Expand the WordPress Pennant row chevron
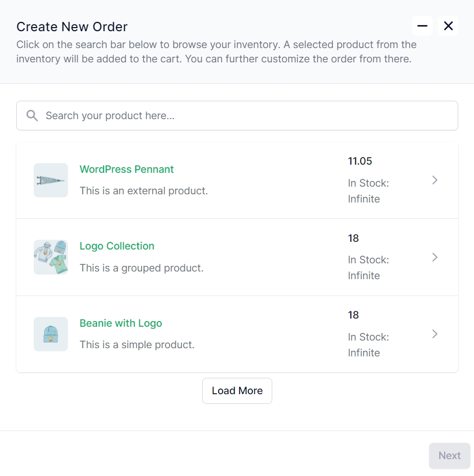 click(x=435, y=180)
